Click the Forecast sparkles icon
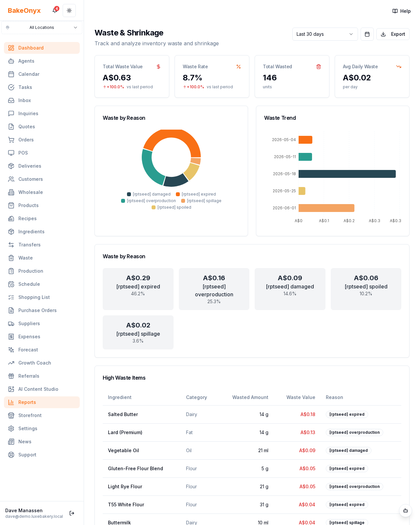The width and height of the screenshot is (420, 525). click(11, 350)
